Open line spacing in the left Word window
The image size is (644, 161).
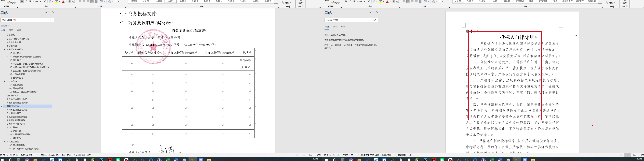point(102,2)
